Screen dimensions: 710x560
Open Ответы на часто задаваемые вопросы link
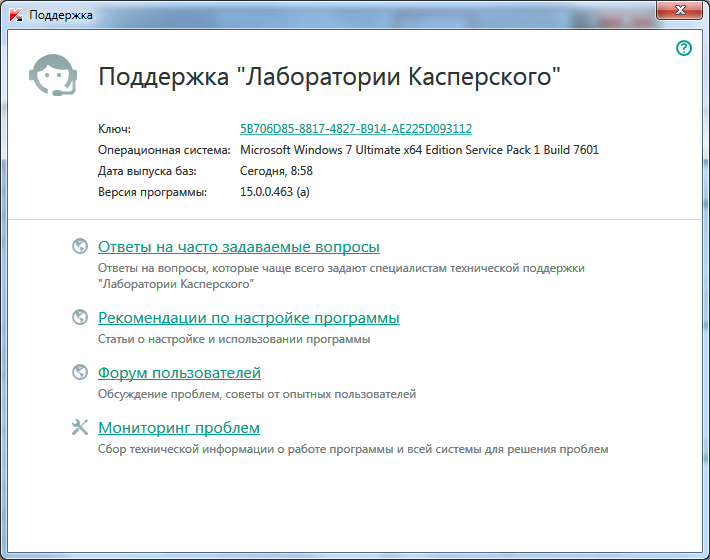239,247
